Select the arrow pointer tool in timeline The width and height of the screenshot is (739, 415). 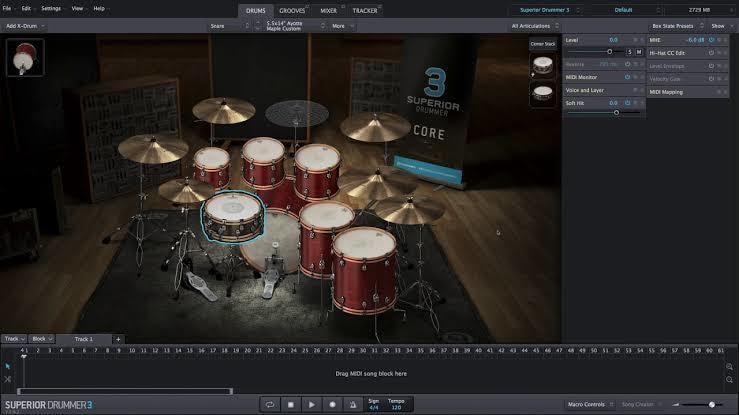(8, 366)
